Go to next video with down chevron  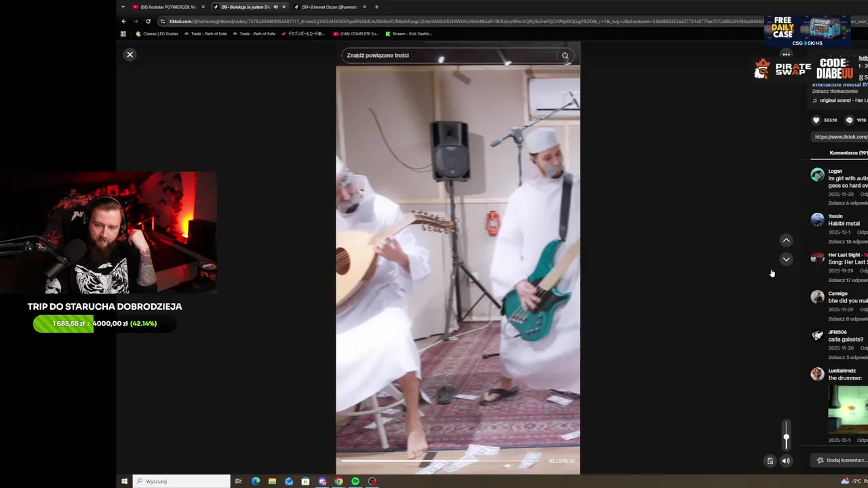coord(786,259)
